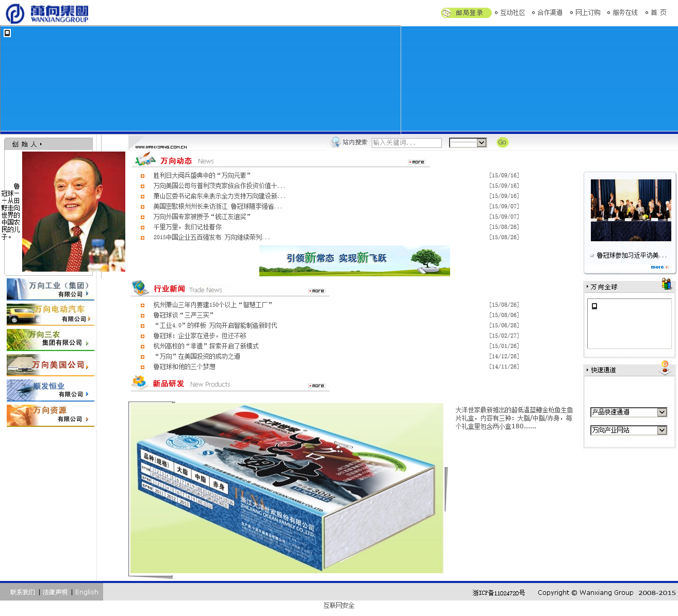Click the broken image icon in blue banner

point(7,33)
